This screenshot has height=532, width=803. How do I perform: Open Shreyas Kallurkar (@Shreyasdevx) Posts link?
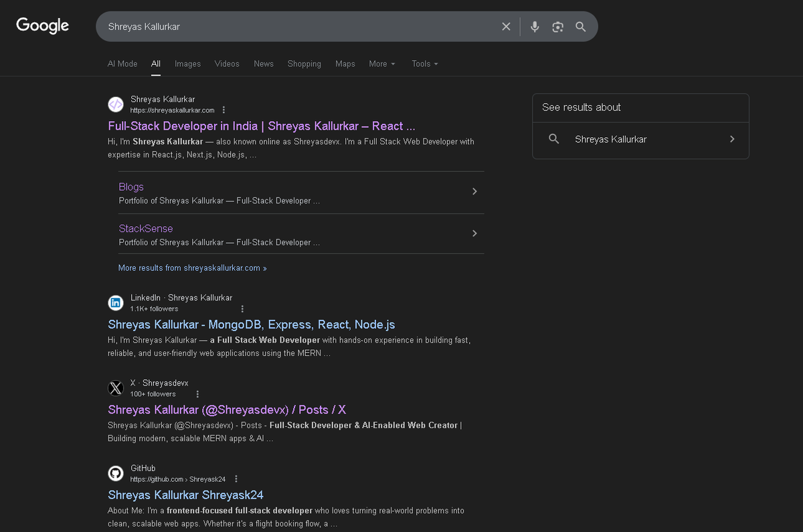pos(227,410)
